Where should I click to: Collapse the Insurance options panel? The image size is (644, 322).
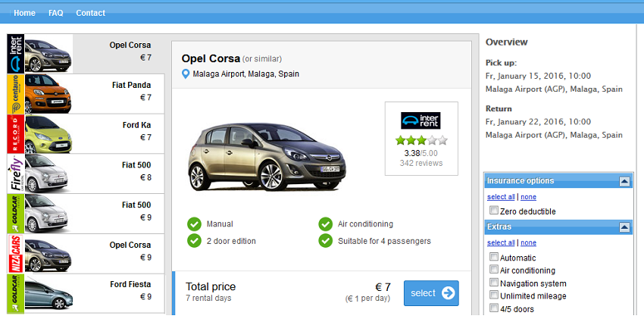point(624,181)
